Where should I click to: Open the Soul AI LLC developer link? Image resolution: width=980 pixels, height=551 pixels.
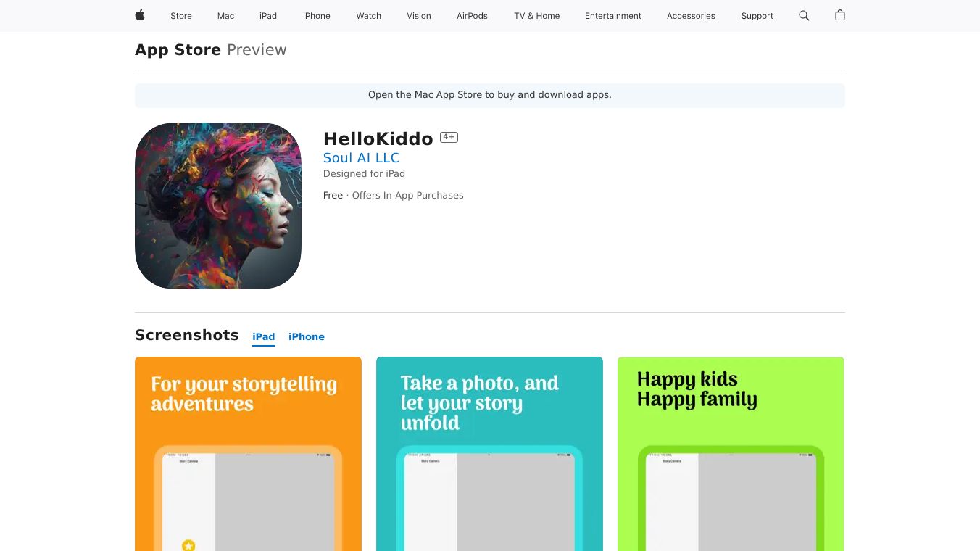point(361,157)
